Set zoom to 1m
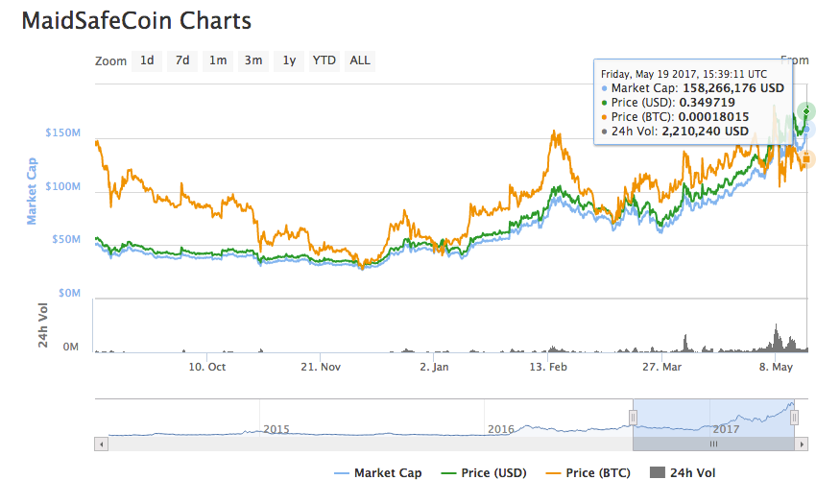The width and height of the screenshot is (816, 504). point(218,60)
